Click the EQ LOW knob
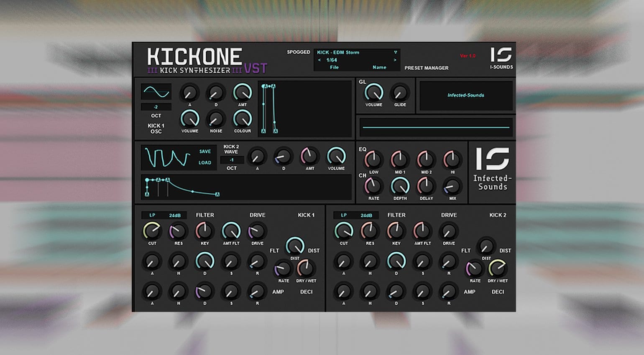Viewport: 644px width, 355px height. click(x=373, y=160)
